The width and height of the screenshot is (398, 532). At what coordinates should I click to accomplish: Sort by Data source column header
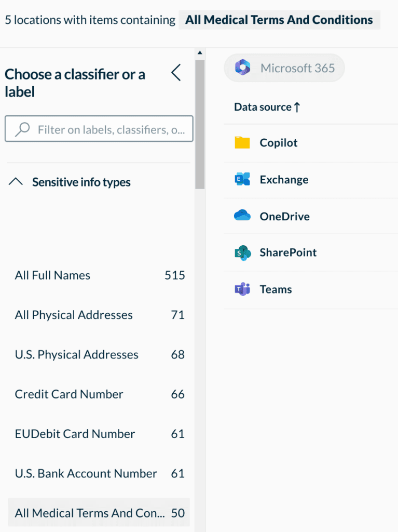[267, 107]
